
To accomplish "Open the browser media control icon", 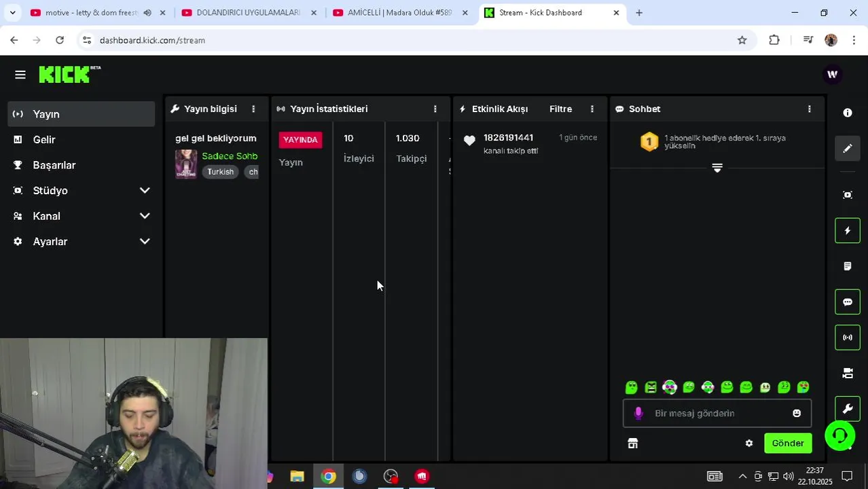I will click(808, 40).
